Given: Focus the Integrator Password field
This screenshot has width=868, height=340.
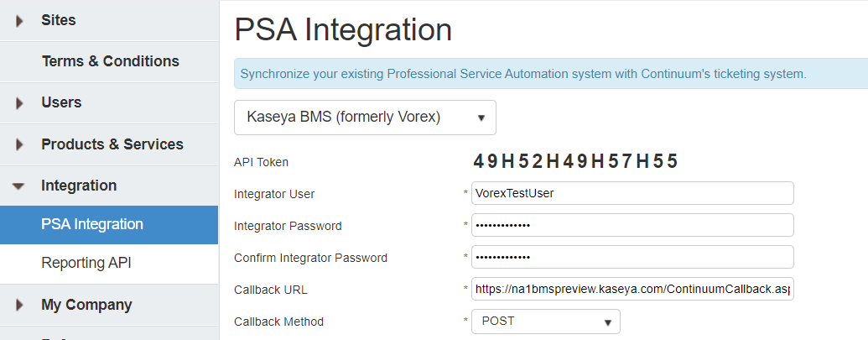Looking at the screenshot, I should [632, 225].
